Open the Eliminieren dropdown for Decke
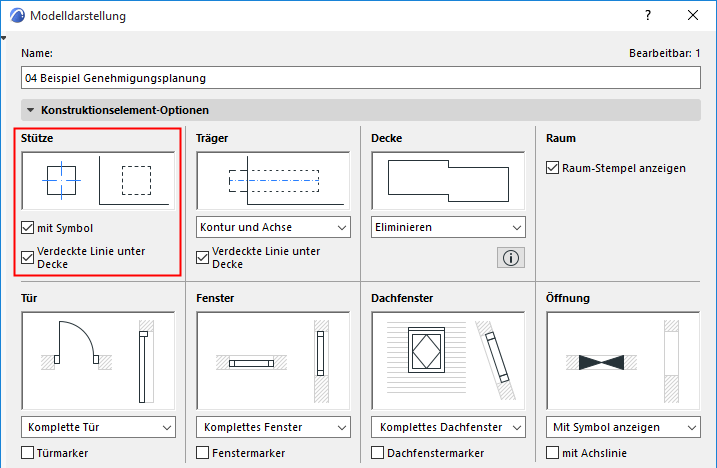Viewport: 717px width, 468px height. (447, 228)
